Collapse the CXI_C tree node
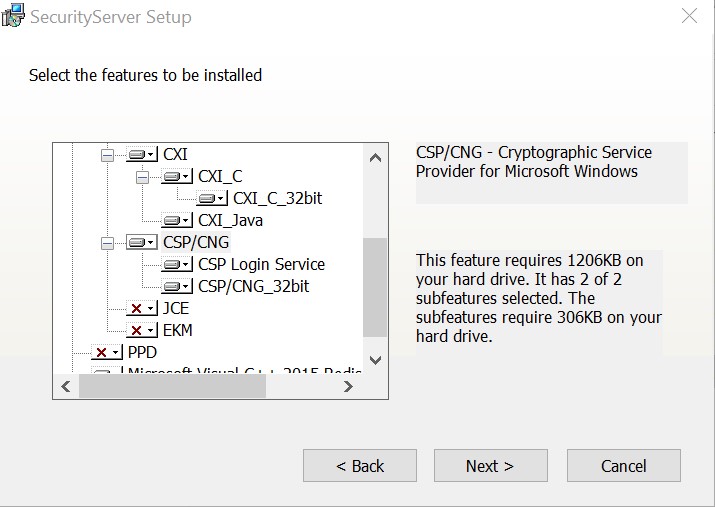This screenshot has width=715, height=507. pos(142,177)
